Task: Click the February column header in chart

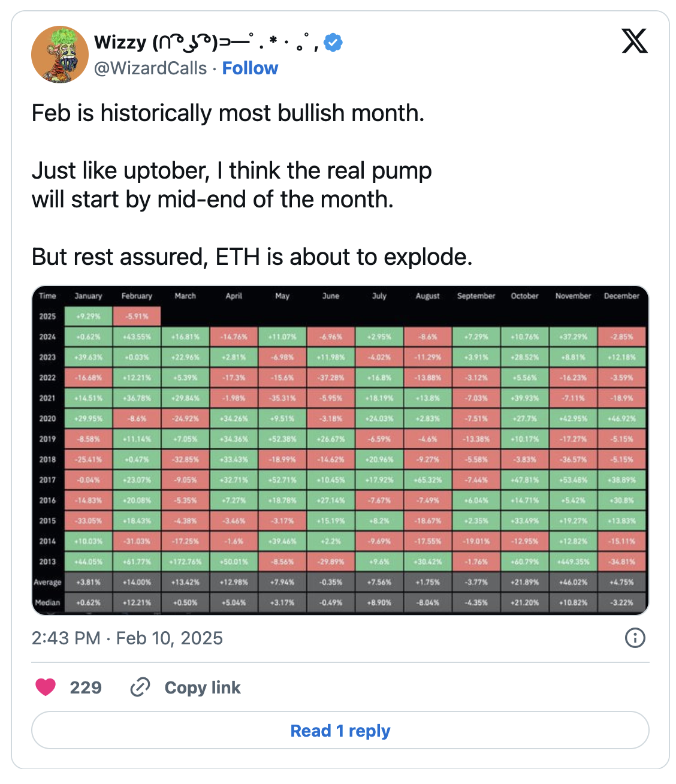Action: point(137,296)
